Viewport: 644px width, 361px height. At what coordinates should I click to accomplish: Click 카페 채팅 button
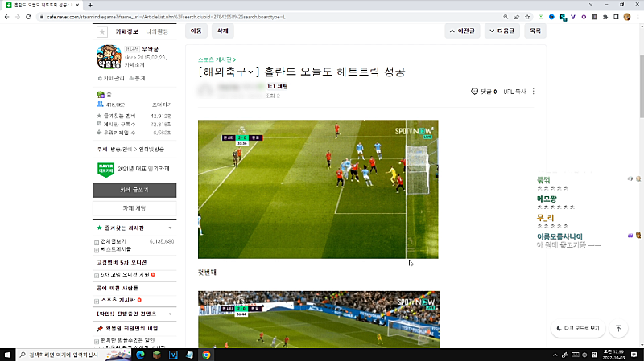tap(134, 208)
